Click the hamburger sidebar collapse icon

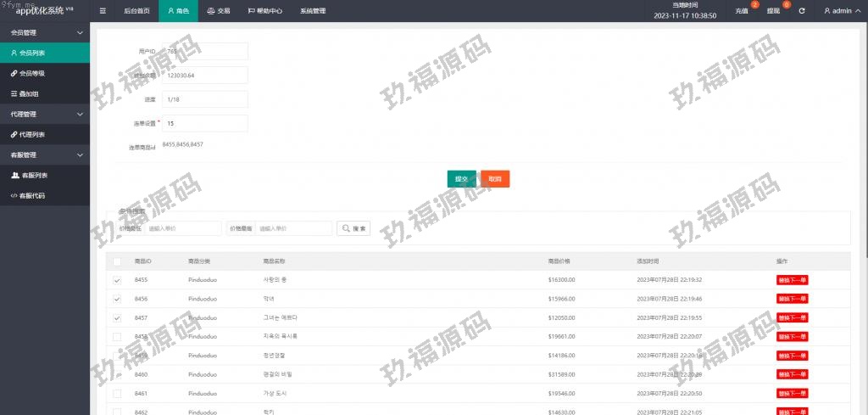(x=103, y=11)
